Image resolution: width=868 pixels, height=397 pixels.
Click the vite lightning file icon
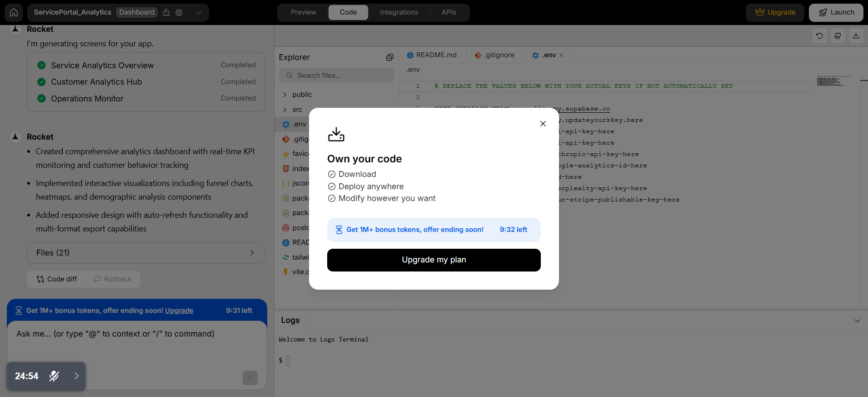[286, 272]
